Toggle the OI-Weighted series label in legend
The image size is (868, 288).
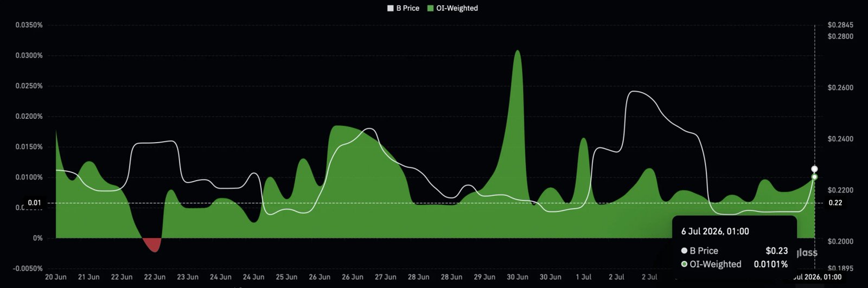pos(457,8)
